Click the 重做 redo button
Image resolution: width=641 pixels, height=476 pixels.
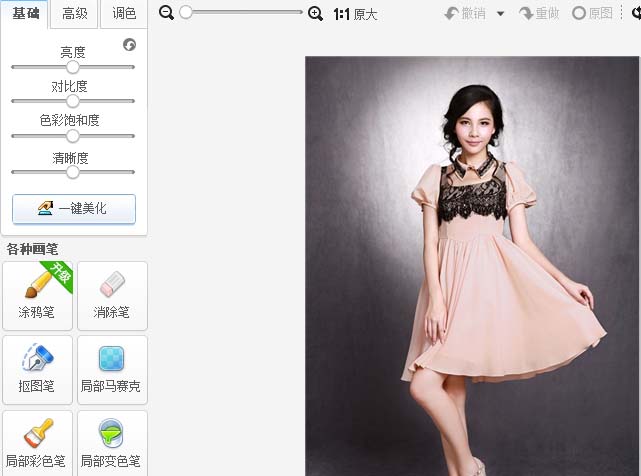tap(539, 14)
